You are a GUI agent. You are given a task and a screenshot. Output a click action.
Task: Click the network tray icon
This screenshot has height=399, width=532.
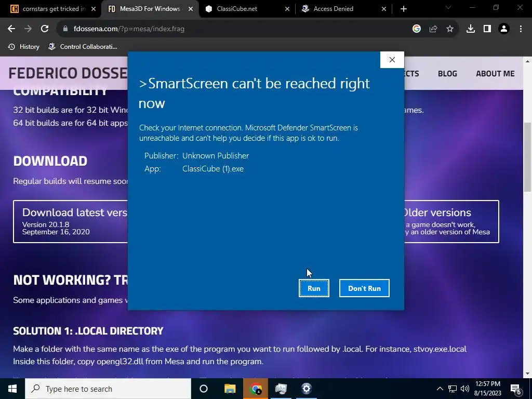click(x=453, y=389)
